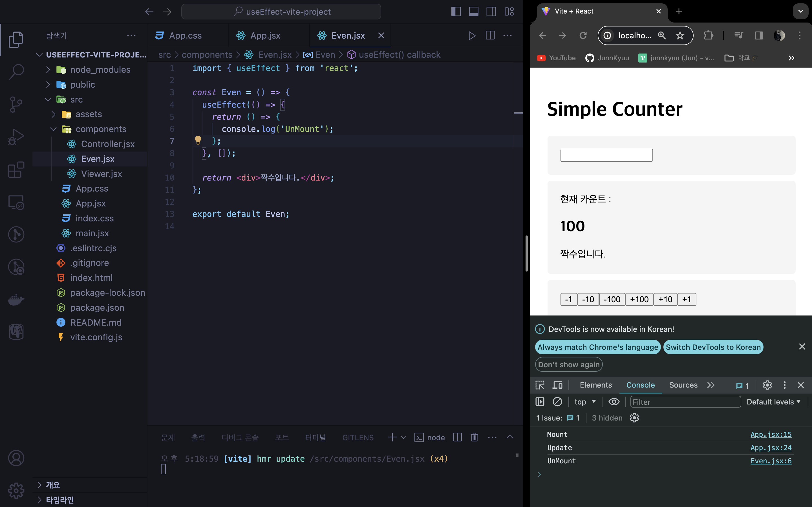The image size is (812, 507).
Task: Open Run and Debug view
Action: tap(16, 137)
